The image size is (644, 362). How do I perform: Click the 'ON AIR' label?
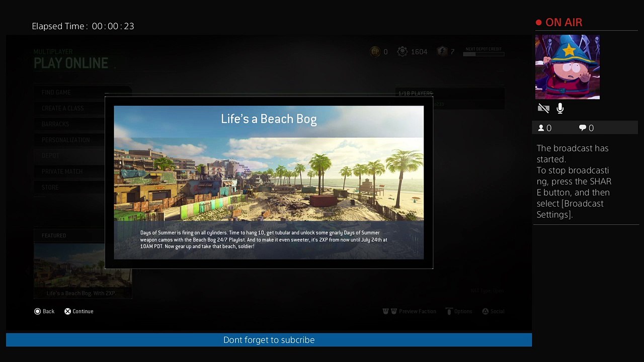[564, 23]
